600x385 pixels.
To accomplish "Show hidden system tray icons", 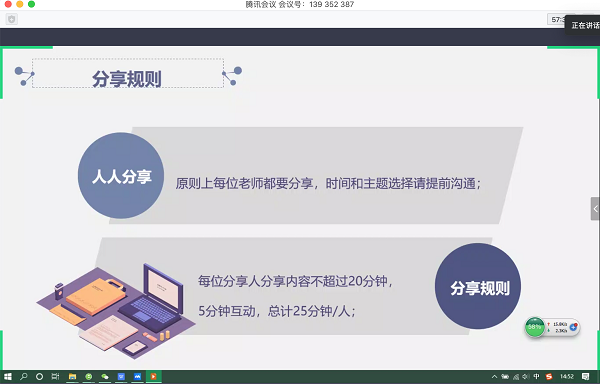I will tap(494, 377).
